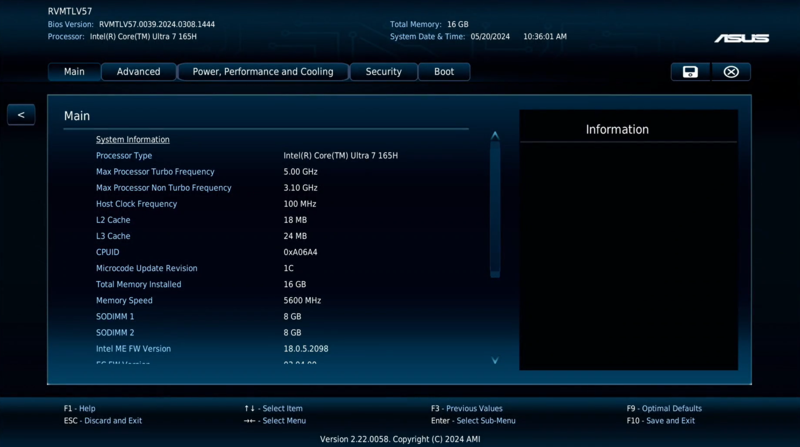Click the L2 Cache label

tap(113, 220)
